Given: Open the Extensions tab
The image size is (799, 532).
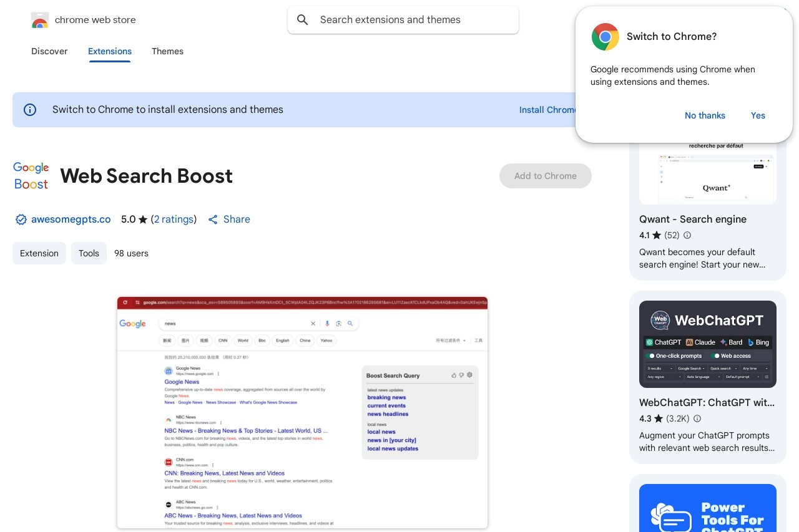Looking at the screenshot, I should click(110, 51).
